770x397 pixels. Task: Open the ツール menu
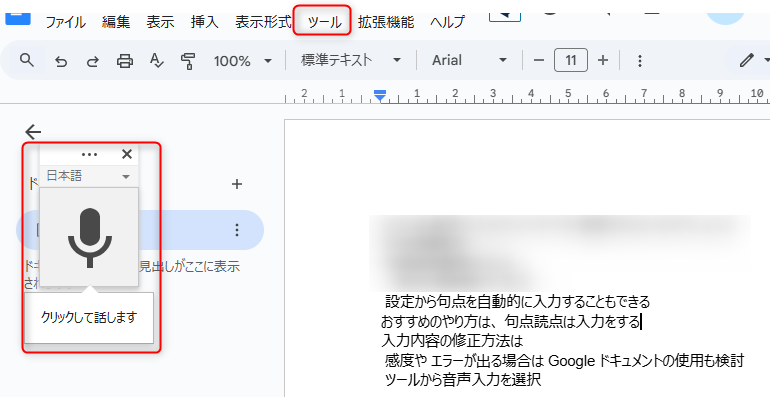(324, 22)
